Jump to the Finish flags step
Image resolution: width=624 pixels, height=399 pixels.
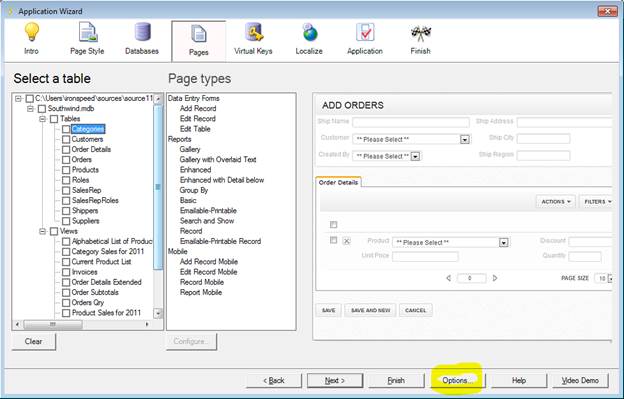(x=421, y=39)
